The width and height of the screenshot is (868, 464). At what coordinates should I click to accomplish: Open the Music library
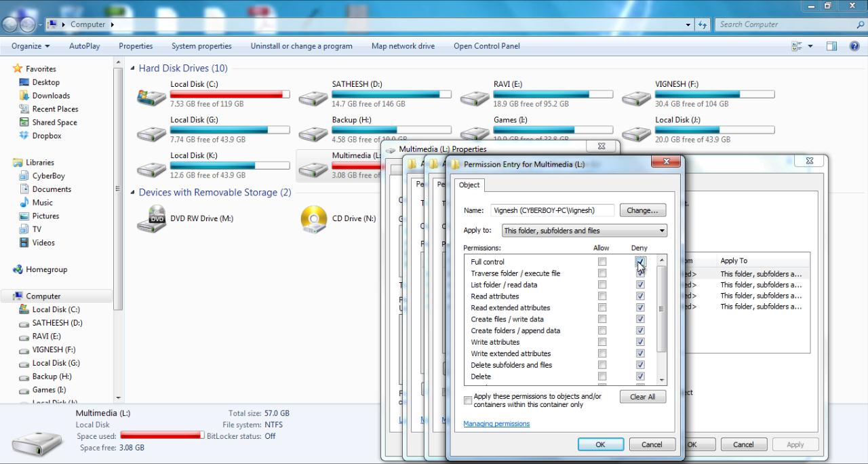tap(42, 202)
